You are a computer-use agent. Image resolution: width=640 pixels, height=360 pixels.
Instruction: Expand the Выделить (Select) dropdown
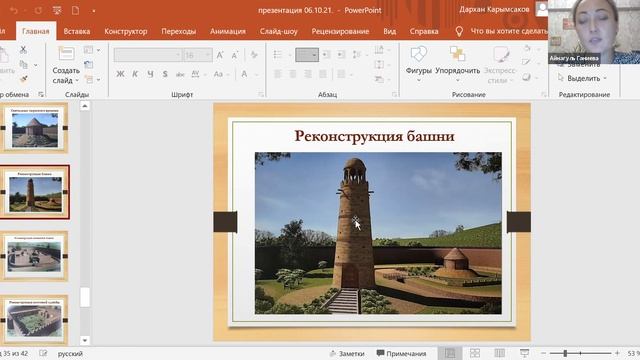605,78
